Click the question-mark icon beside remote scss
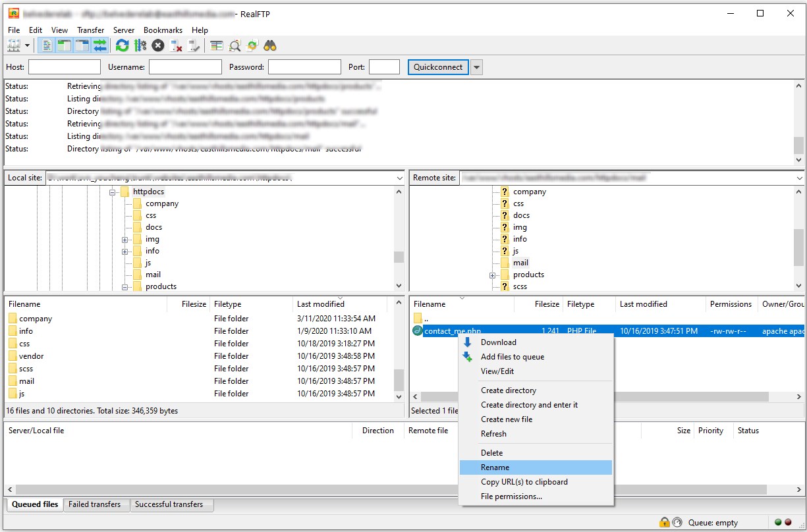This screenshot has width=807, height=532. (505, 286)
